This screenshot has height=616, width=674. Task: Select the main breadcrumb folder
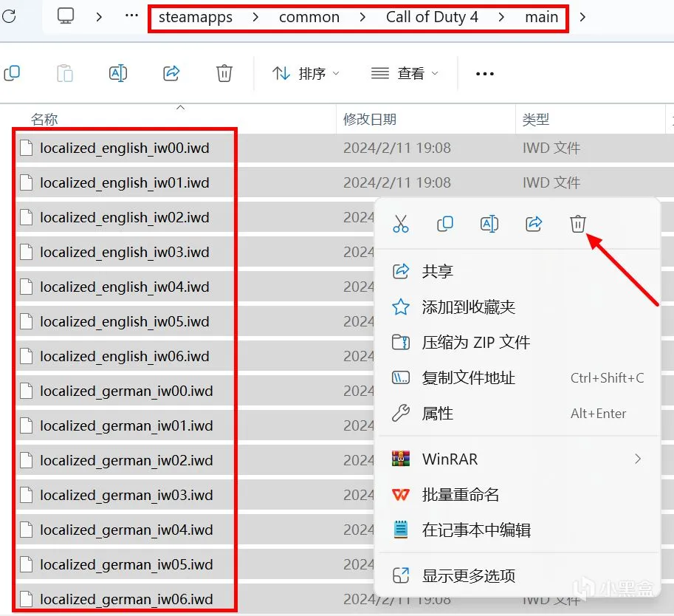point(542,17)
